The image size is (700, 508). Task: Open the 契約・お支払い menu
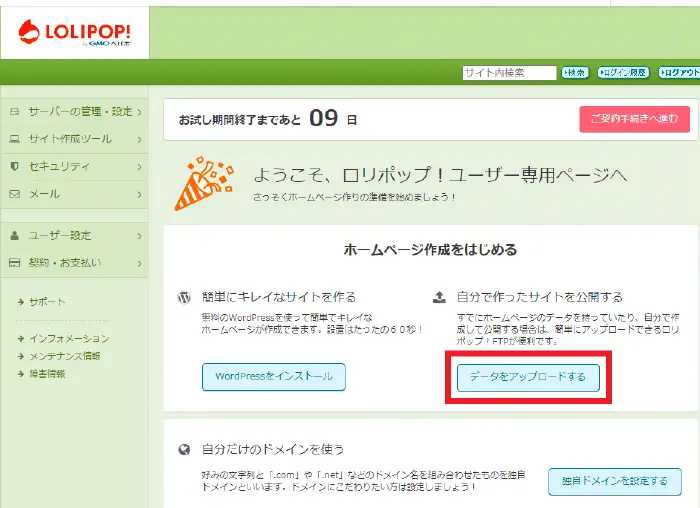75,263
